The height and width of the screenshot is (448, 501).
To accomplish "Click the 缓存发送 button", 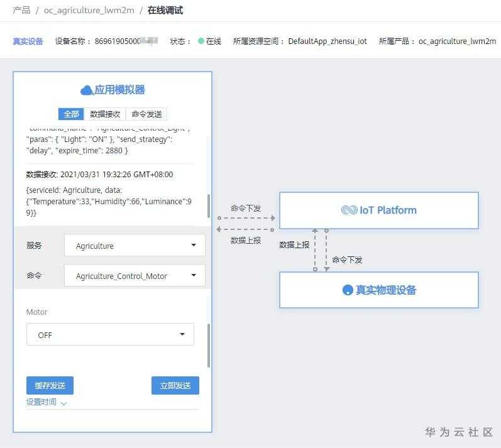I will point(50,385).
